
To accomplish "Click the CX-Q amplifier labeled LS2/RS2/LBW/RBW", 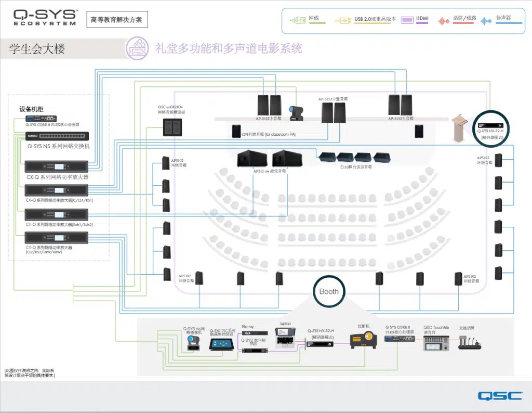I will [56, 238].
